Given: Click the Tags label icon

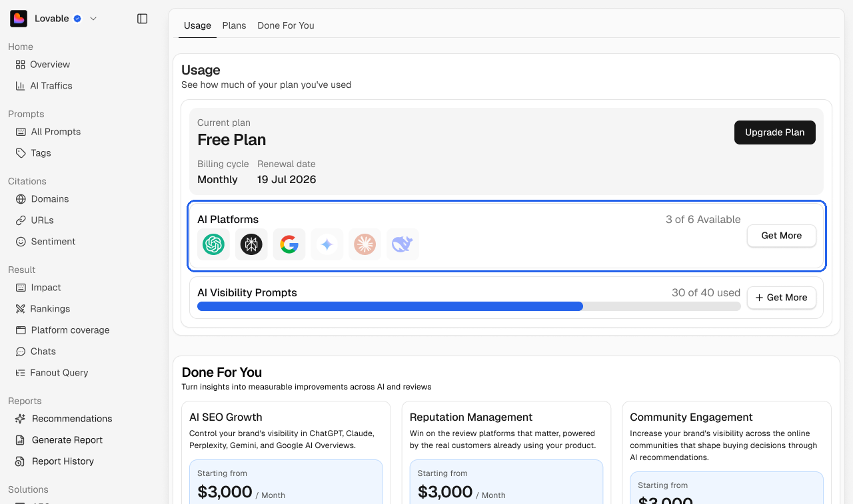Looking at the screenshot, I should tap(21, 153).
